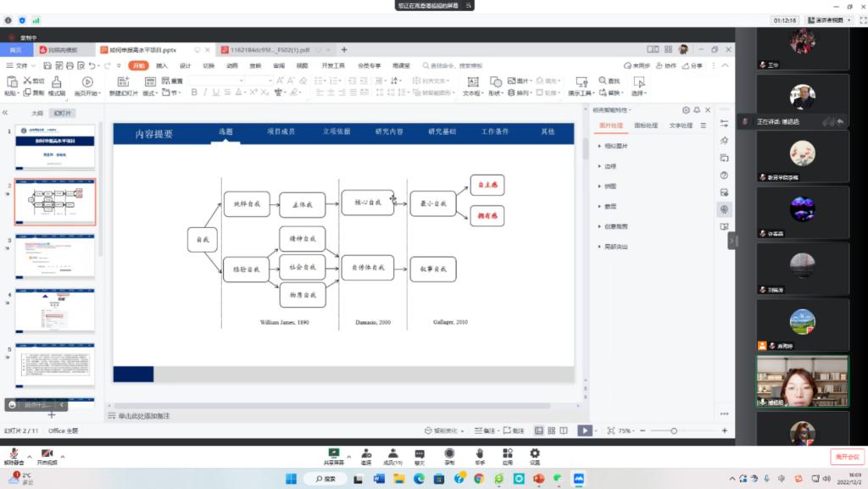Open the Members (成员) list icon
The image size is (868, 489).
[x=392, y=454]
